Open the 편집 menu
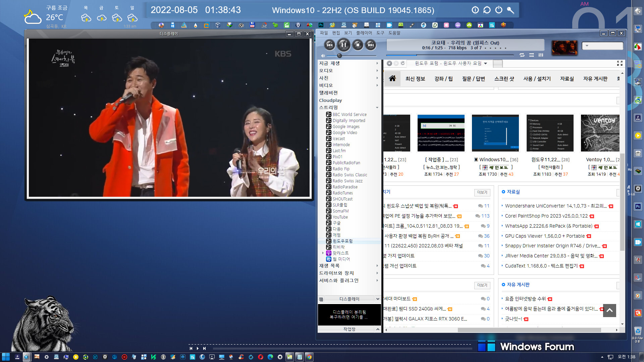Screen dimensions: 644x362 coord(336,33)
